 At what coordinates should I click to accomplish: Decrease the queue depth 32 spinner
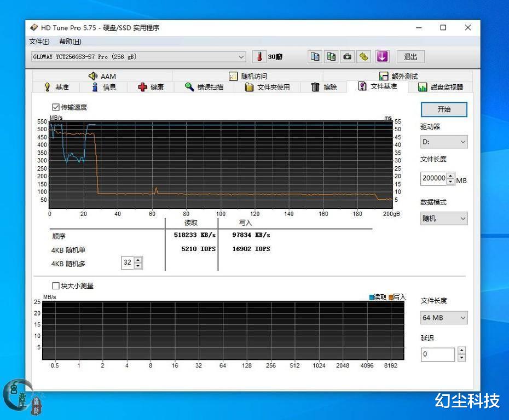click(138, 266)
